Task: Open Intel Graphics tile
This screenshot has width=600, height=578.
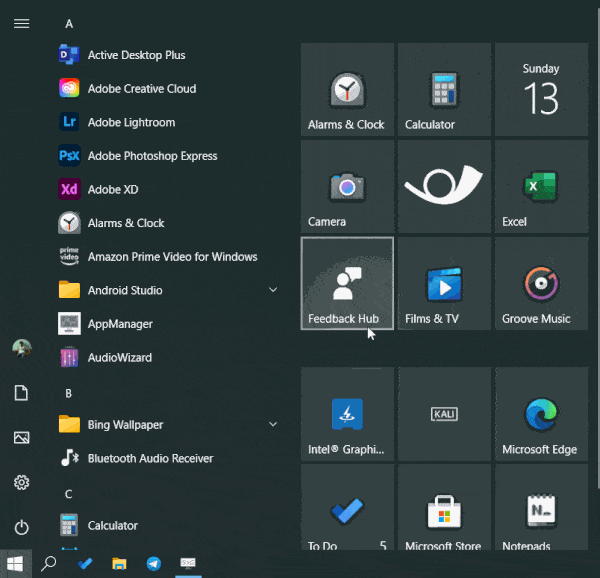Action: coord(347,414)
